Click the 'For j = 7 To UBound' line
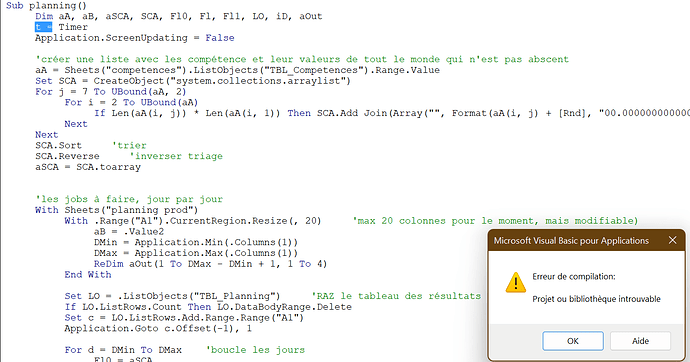The height and width of the screenshot is (362, 690). [x=111, y=91]
